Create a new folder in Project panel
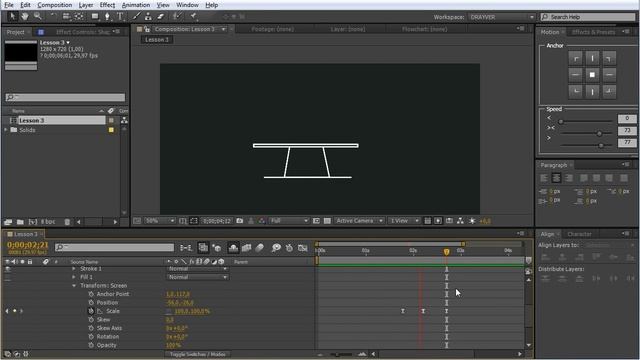The image size is (640, 360). [20, 222]
